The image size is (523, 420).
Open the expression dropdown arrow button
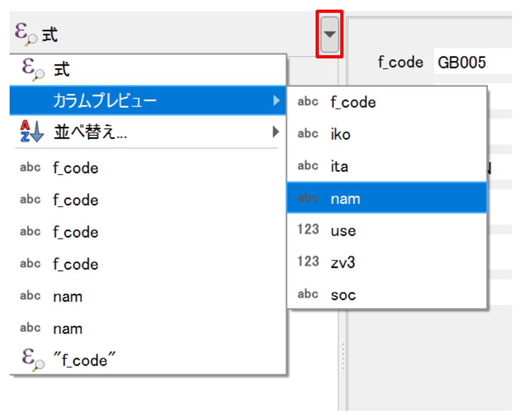(x=330, y=34)
